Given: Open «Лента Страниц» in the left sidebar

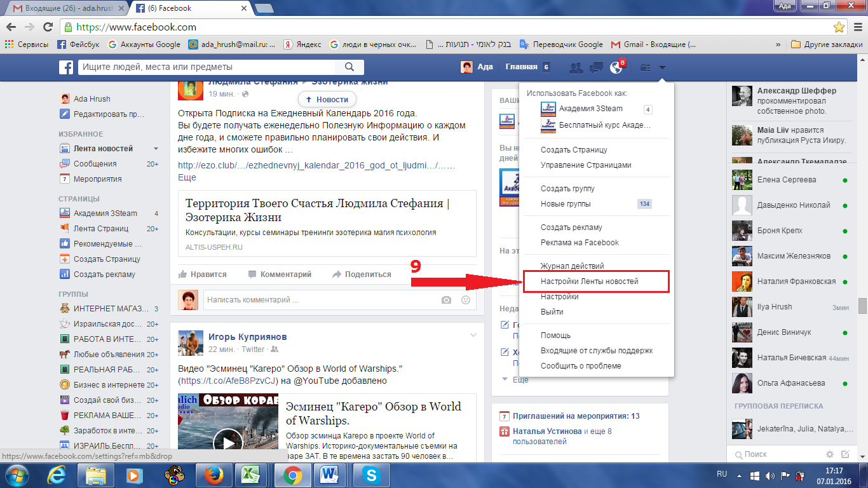Looking at the screenshot, I should coord(101,229).
